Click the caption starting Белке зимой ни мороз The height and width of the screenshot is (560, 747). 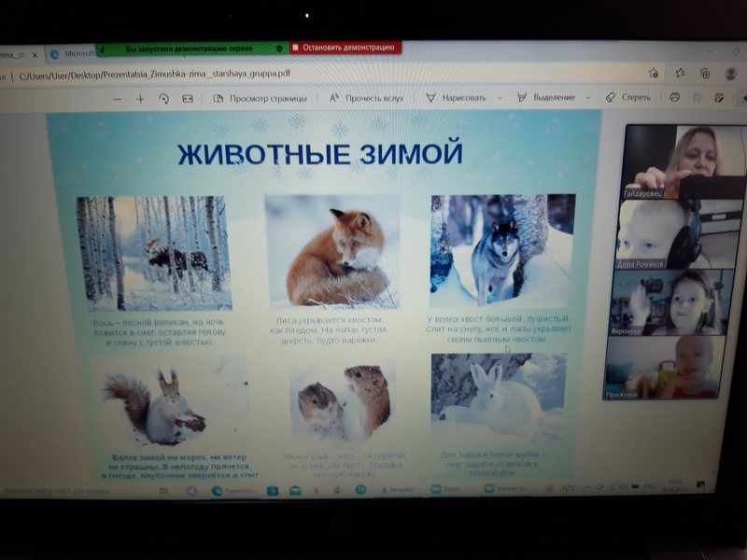click(x=180, y=466)
